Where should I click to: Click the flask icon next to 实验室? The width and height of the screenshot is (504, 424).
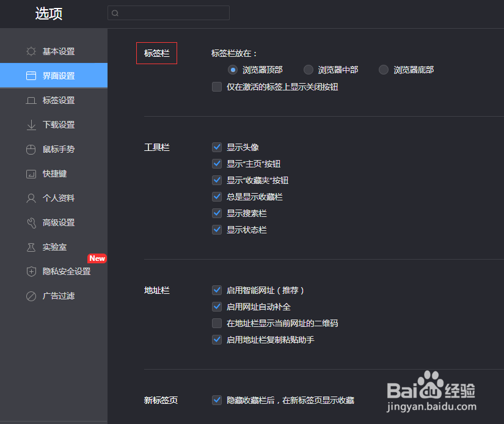[x=31, y=247]
